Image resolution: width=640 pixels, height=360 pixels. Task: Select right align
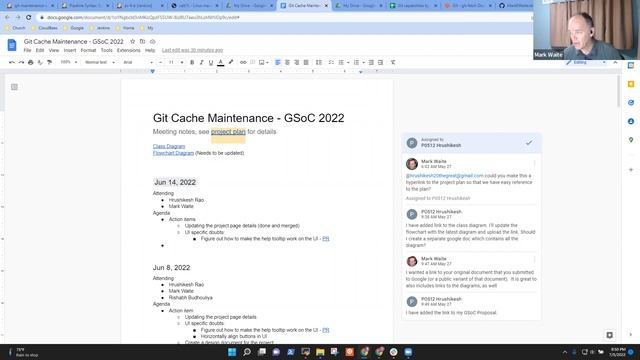[296, 62]
